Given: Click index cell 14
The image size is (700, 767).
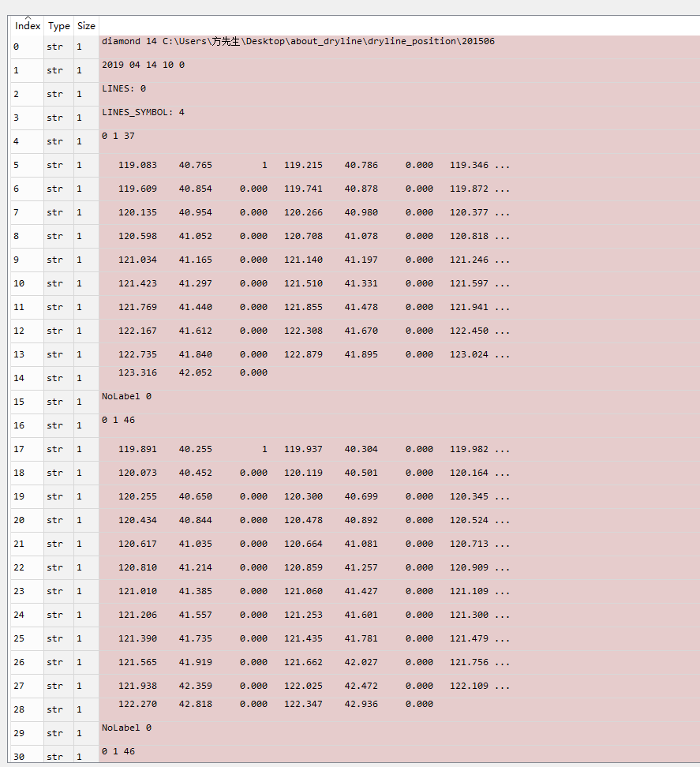Looking at the screenshot, I should coord(28,378).
